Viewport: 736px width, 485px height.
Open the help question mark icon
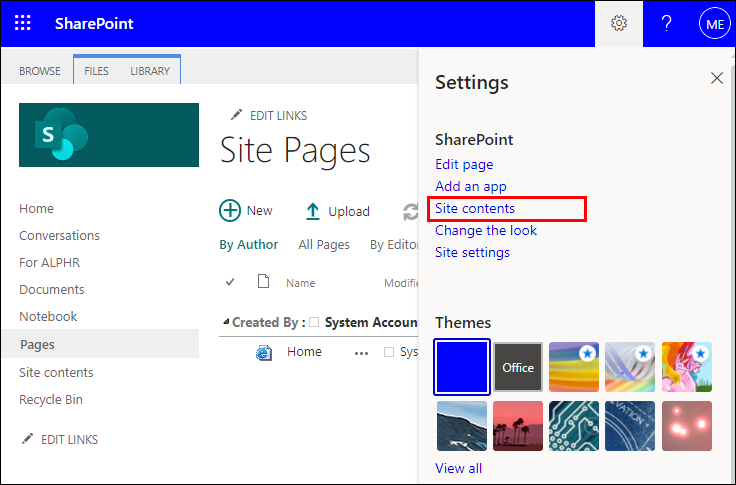pos(667,23)
